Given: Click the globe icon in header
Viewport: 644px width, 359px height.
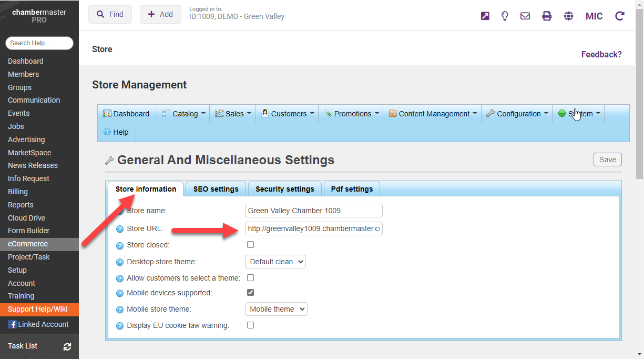Looking at the screenshot, I should (x=568, y=16).
